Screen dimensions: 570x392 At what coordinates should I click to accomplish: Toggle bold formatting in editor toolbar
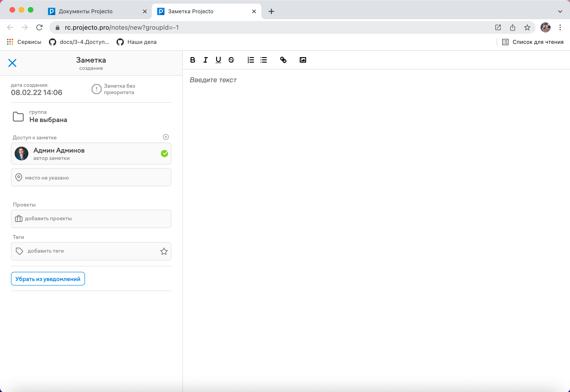click(x=193, y=60)
